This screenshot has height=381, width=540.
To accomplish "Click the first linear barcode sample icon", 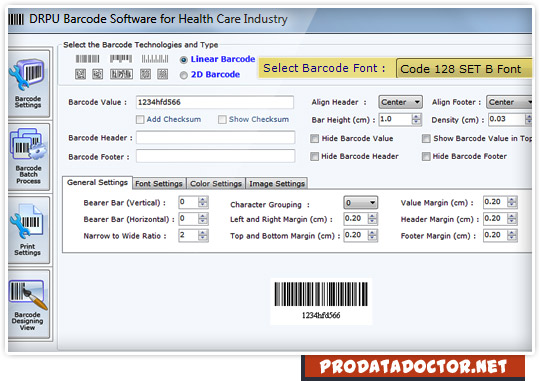I will pyautogui.click(x=87, y=59).
